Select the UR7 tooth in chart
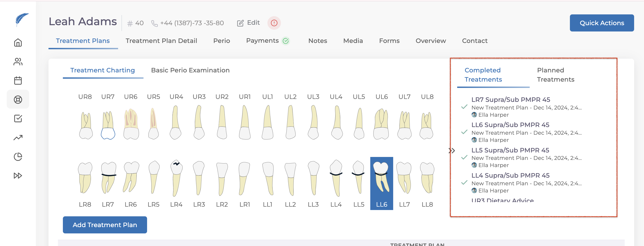Image resolution: width=644 pixels, height=246 pixels. click(108, 125)
